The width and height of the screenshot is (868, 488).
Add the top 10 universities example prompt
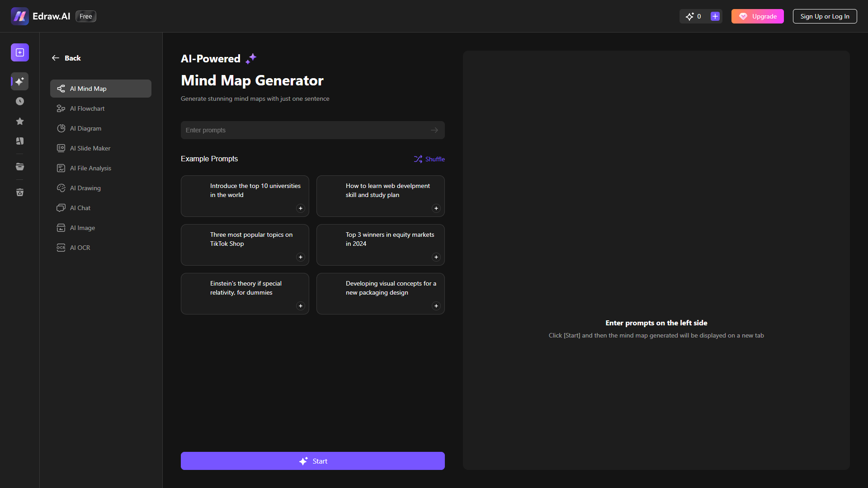tap(301, 208)
